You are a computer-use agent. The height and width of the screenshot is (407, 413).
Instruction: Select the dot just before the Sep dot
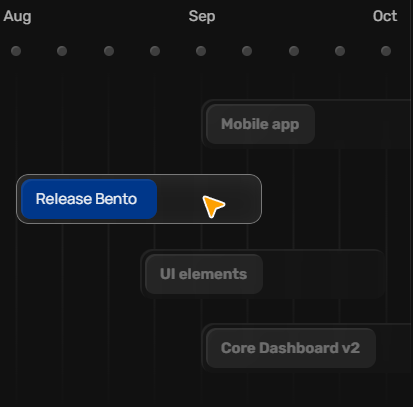[155, 51]
